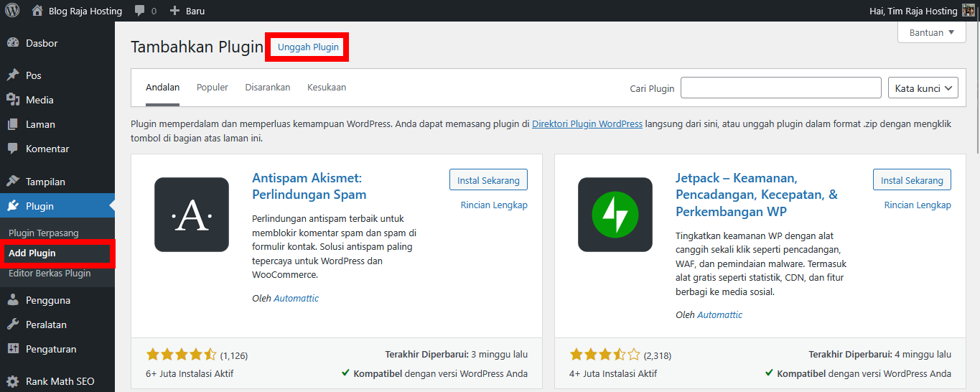Image resolution: width=980 pixels, height=392 pixels.
Task: Open Editor Berkas Plugin submenu item
Action: click(50, 273)
